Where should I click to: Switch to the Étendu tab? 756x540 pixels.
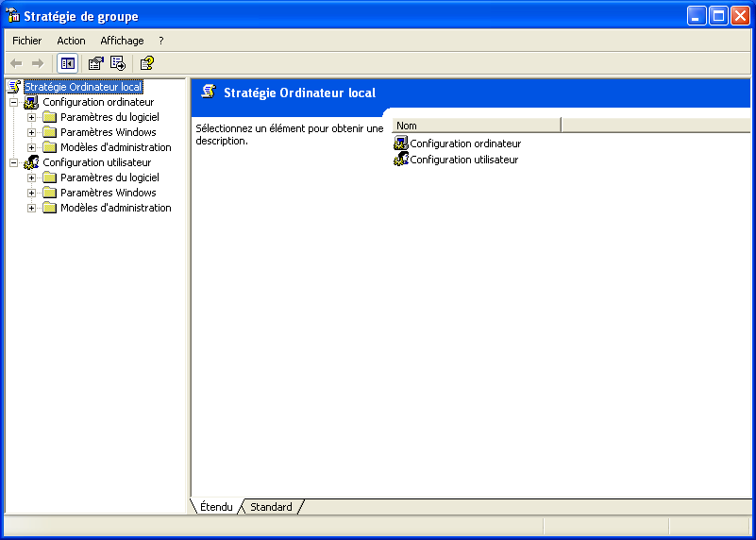pos(216,507)
